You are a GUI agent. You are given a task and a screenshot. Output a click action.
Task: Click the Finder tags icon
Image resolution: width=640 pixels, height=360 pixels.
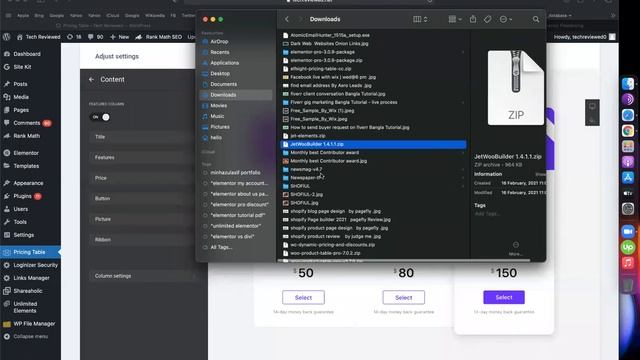point(487,19)
